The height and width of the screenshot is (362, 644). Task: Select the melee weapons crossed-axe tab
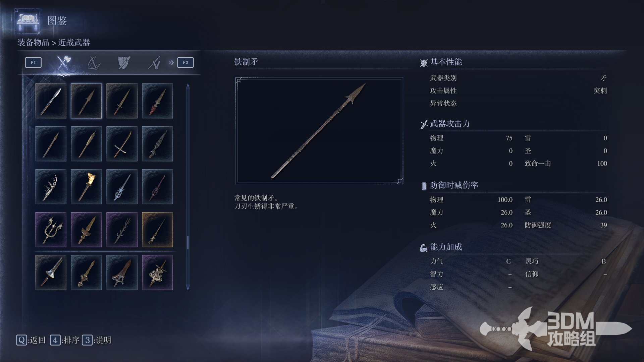63,62
